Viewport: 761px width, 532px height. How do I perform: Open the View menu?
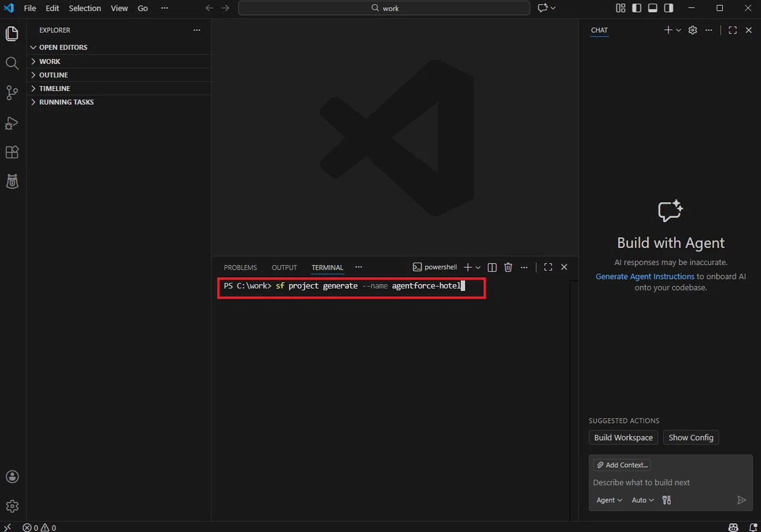[x=119, y=8]
